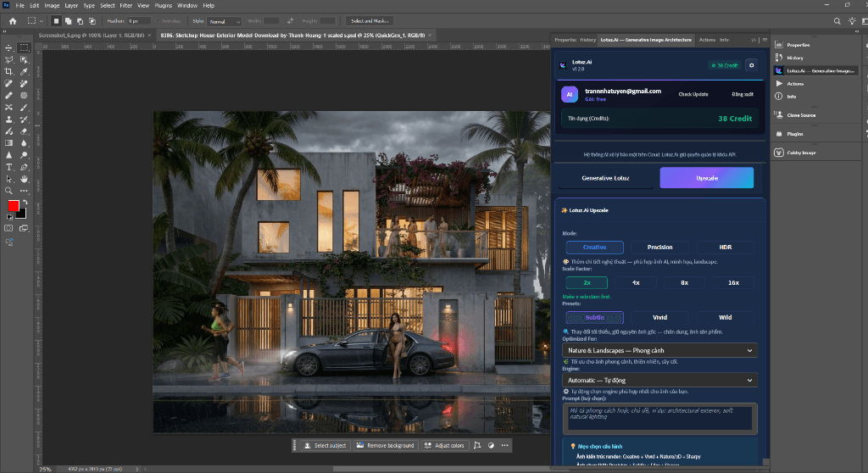This screenshot has height=473, width=868.
Task: Expand hidden panel tabs double-chevron
Action: click(754, 40)
